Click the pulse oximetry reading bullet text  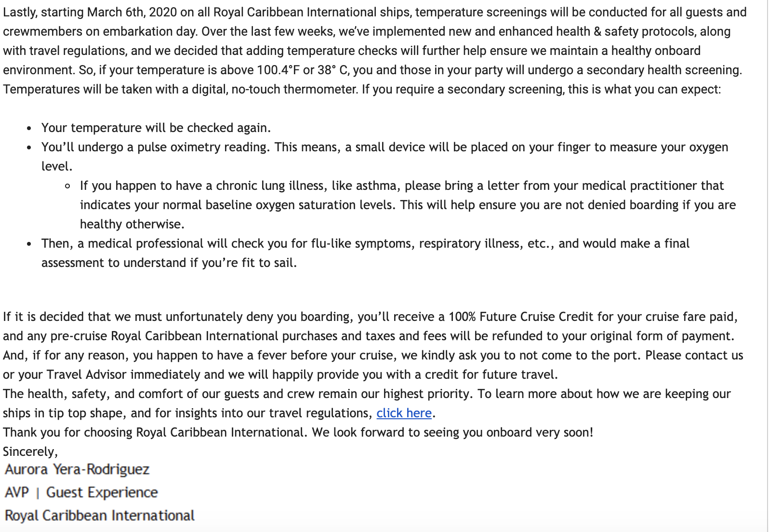[x=384, y=157]
